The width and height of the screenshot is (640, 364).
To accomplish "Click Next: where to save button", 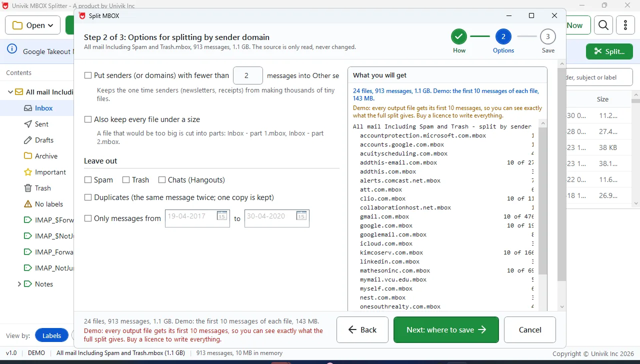I will pos(446,329).
